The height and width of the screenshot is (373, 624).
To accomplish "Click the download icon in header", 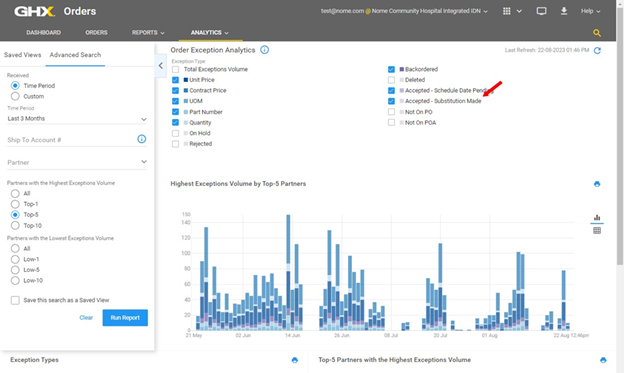I will click(564, 11).
